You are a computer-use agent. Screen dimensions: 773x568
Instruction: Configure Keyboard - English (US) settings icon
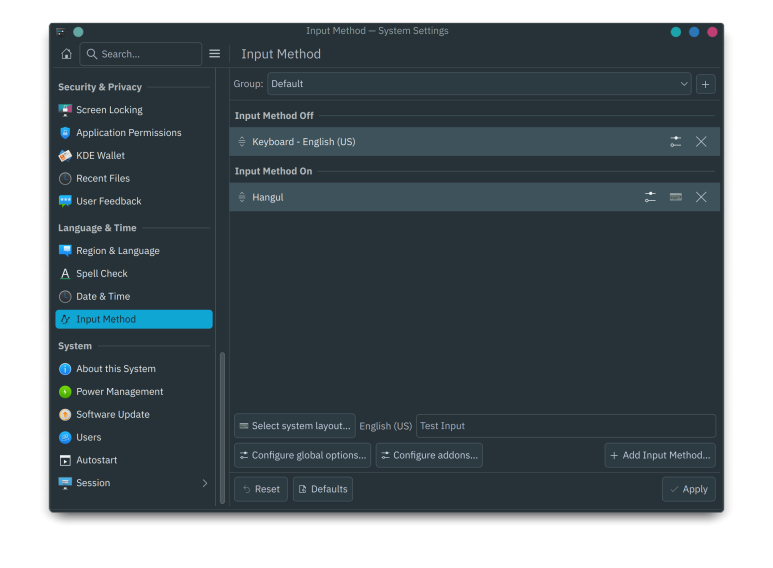(x=675, y=142)
